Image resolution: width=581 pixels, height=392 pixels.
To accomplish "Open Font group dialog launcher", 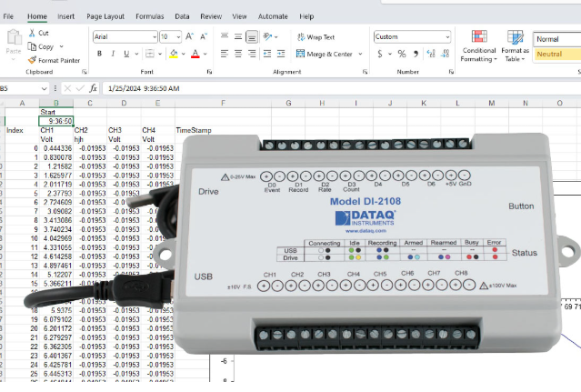I will point(209,72).
